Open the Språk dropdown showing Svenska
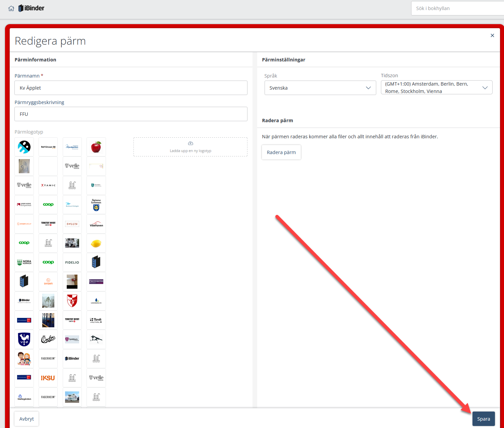Viewport: 504px width, 428px height. [x=320, y=88]
